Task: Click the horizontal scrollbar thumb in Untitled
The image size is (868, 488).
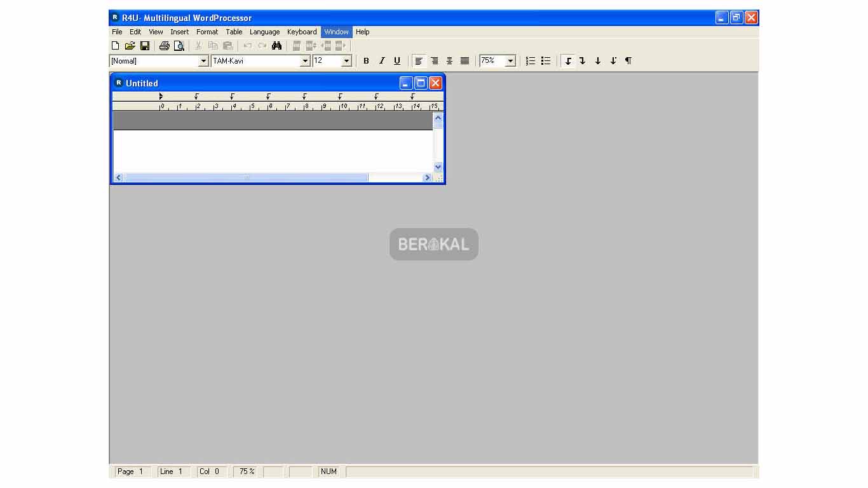Action: tap(247, 178)
